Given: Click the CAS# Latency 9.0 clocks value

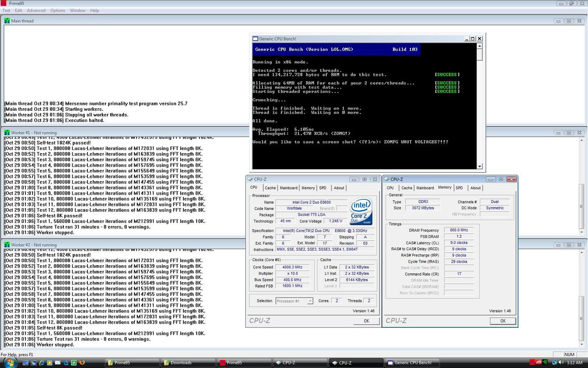Looking at the screenshot, I should pos(459,243).
